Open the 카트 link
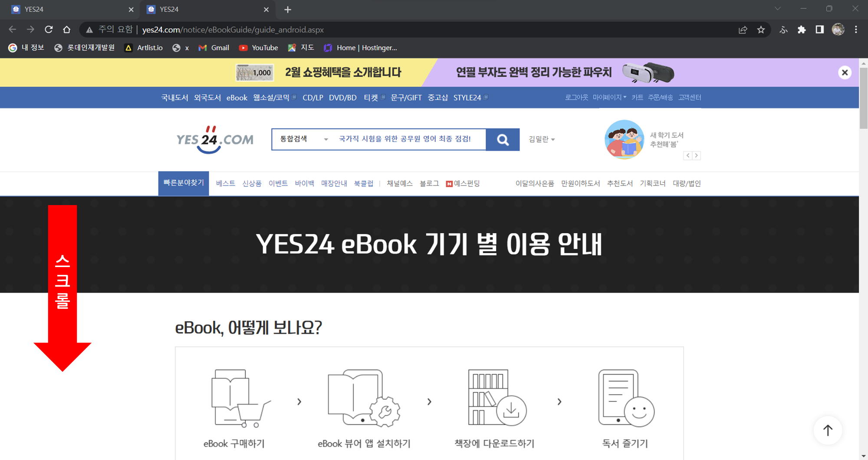 (x=637, y=98)
